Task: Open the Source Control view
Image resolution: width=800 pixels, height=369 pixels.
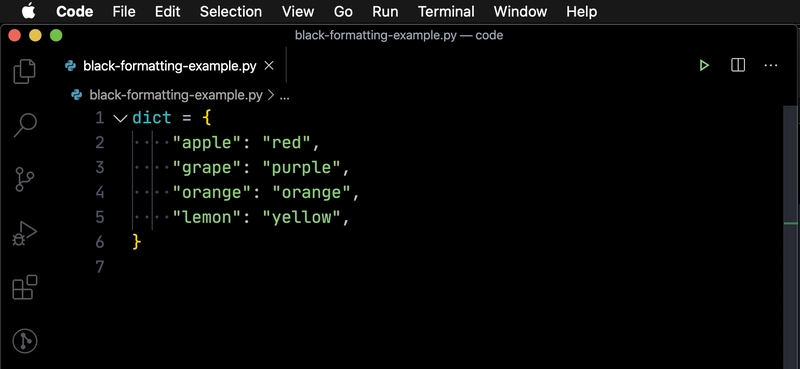Action: click(24, 179)
